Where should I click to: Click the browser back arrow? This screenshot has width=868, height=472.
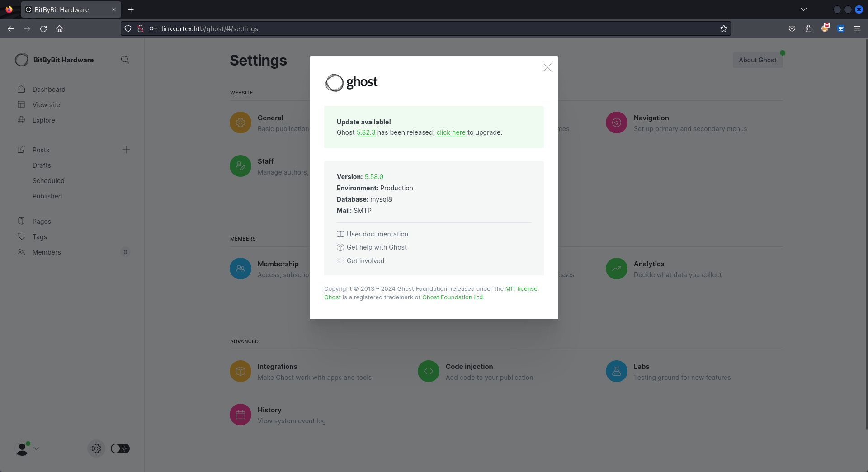point(11,28)
